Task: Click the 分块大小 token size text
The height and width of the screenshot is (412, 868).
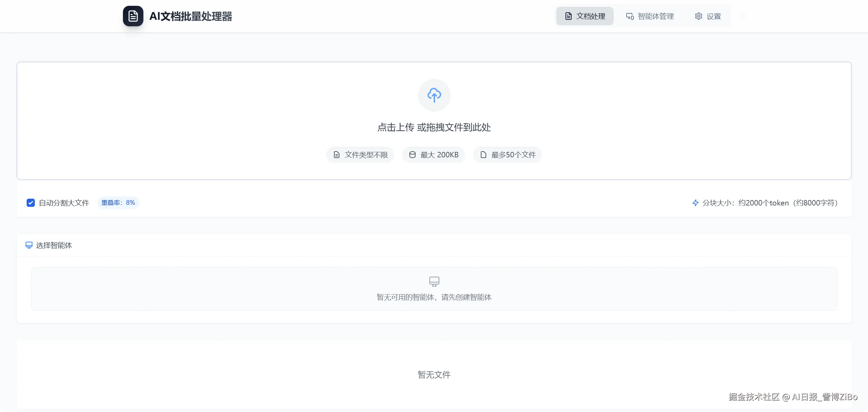Action: coord(770,203)
